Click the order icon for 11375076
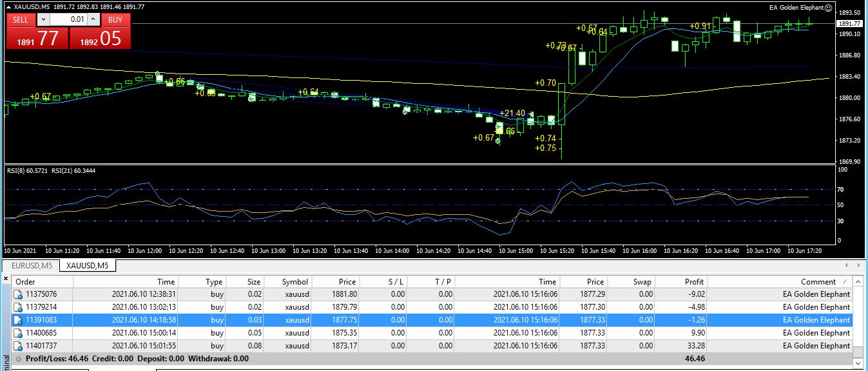The image size is (868, 371). (18, 294)
